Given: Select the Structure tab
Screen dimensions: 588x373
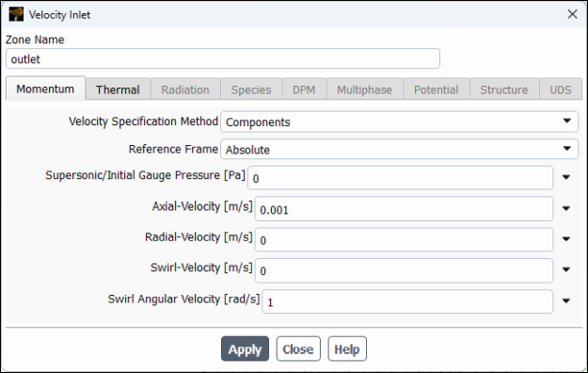Looking at the screenshot, I should click(x=504, y=89).
